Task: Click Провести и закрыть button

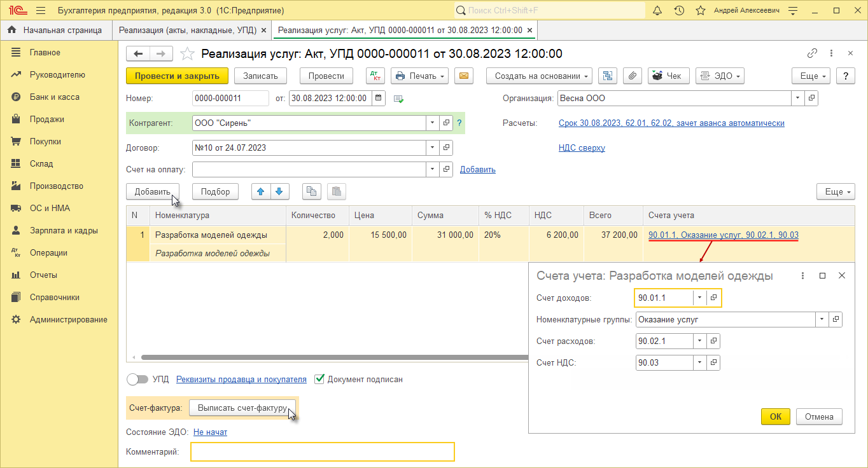Action: (177, 76)
